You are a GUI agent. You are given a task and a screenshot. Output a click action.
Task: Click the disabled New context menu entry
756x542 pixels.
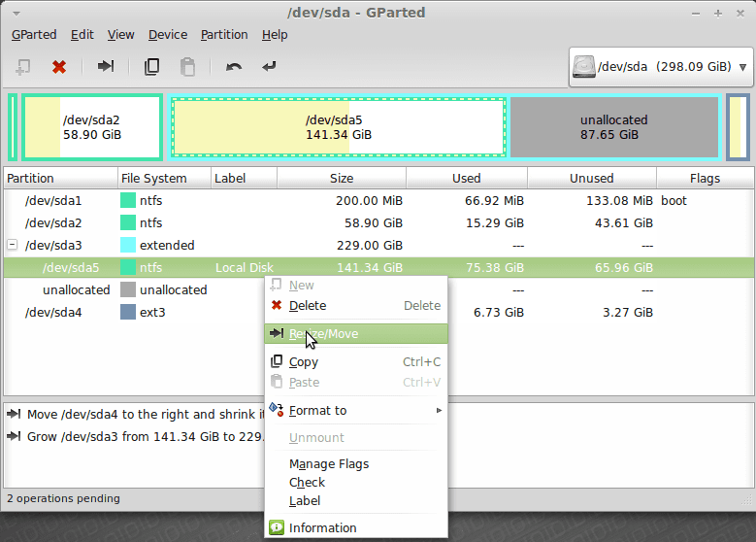(x=356, y=286)
